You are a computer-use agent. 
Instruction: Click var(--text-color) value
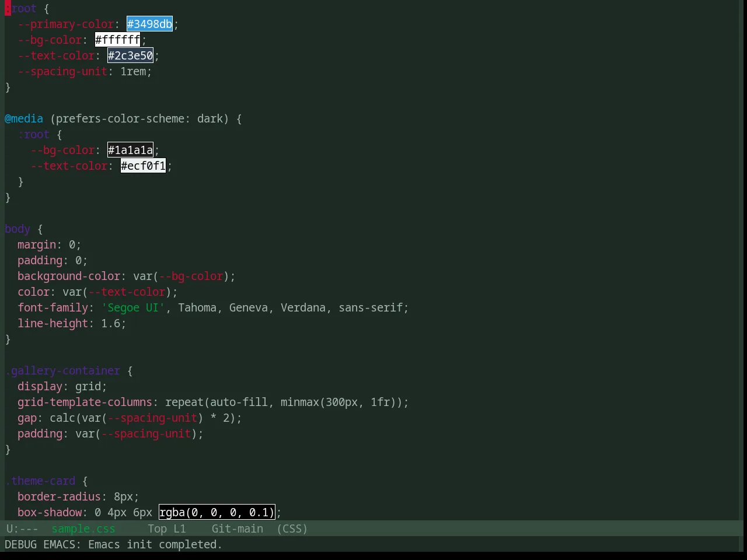click(117, 292)
